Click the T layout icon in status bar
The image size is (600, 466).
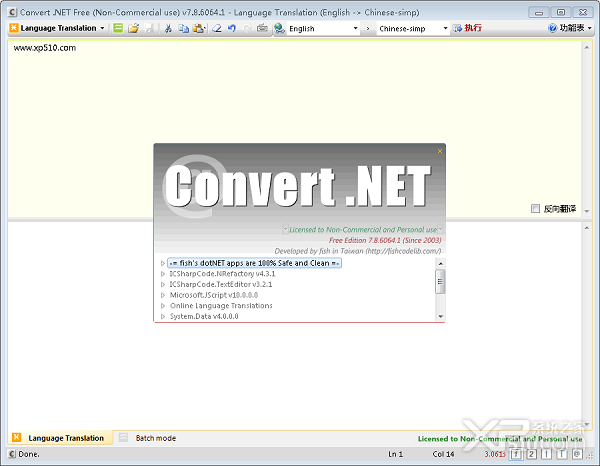tap(562, 454)
